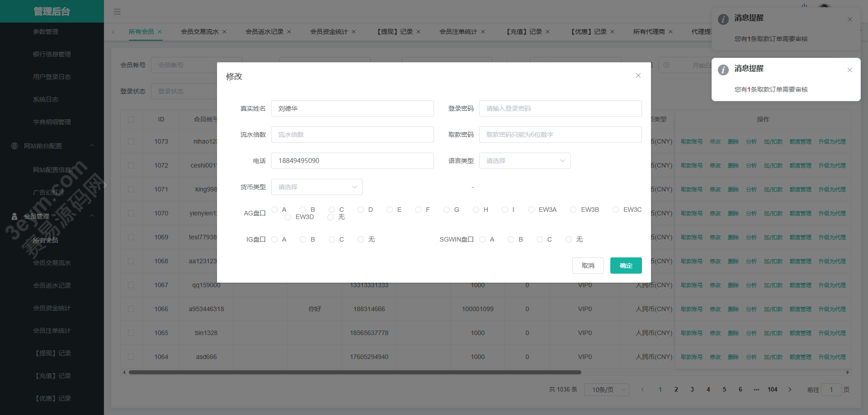Choose SGWIN盘口 option 无
This screenshot has width=868, height=415.
(569, 239)
